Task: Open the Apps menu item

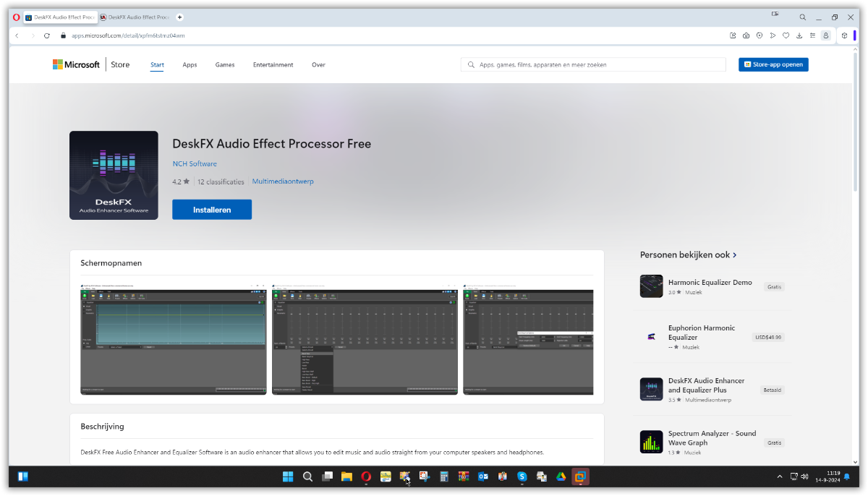Action: click(x=190, y=64)
